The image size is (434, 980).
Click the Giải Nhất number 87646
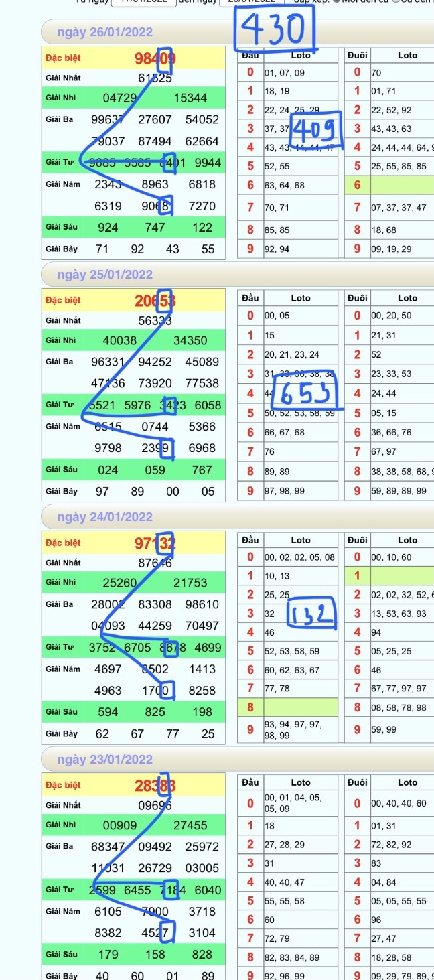click(x=155, y=562)
